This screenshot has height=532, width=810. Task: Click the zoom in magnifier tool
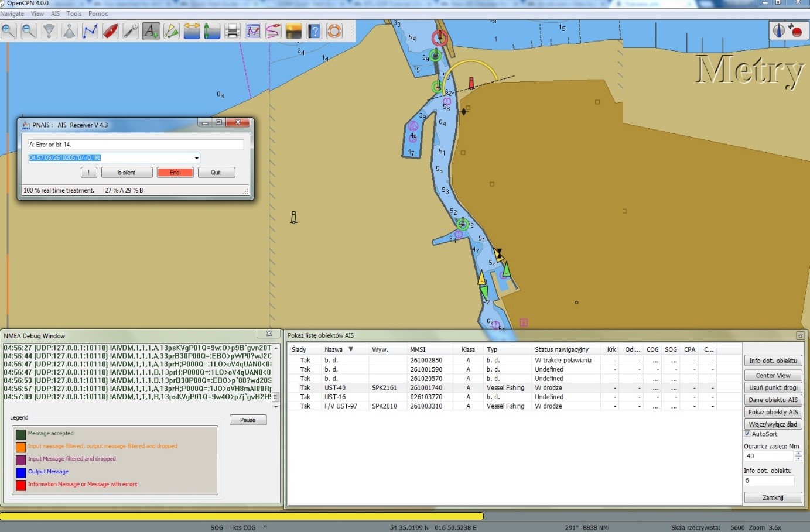9,31
